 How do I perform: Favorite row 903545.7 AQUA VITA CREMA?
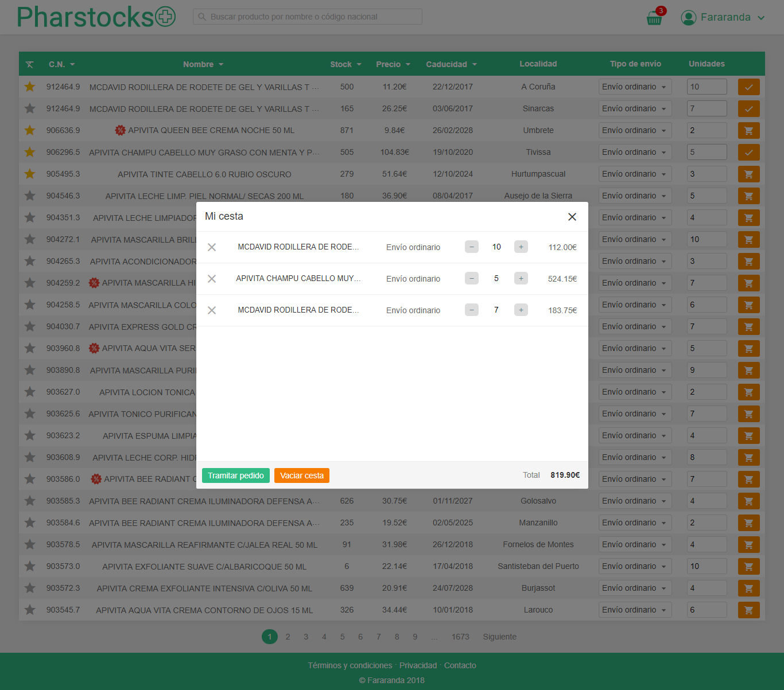pos(30,610)
